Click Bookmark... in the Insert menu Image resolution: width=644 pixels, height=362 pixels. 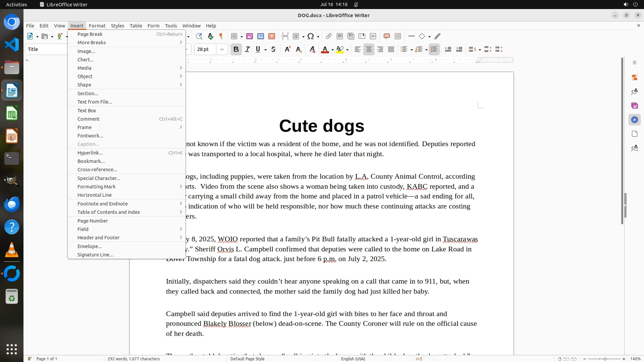[91, 161]
